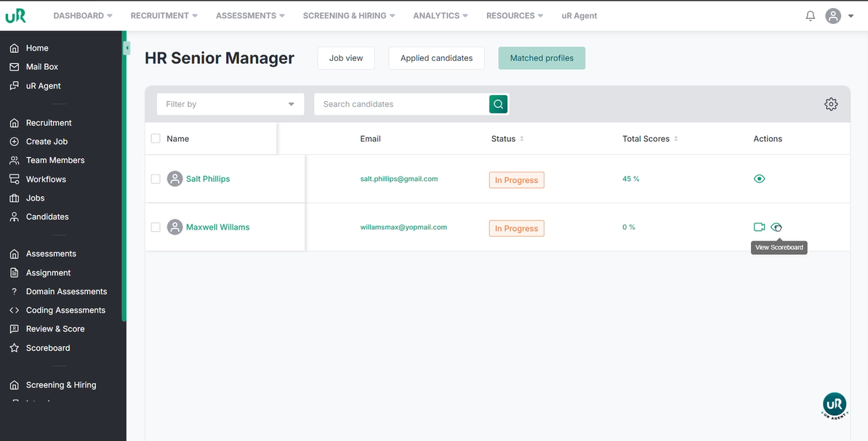Click video camera icon for Maxwell Willams
The image size is (868, 441).
point(760,227)
